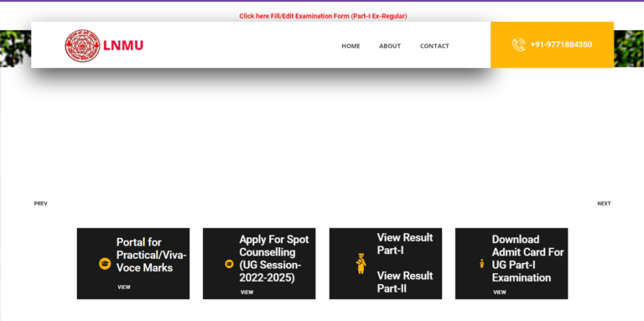Image resolution: width=644 pixels, height=321 pixels.
Task: Open the CONTACT menu item
Action: [x=434, y=46]
